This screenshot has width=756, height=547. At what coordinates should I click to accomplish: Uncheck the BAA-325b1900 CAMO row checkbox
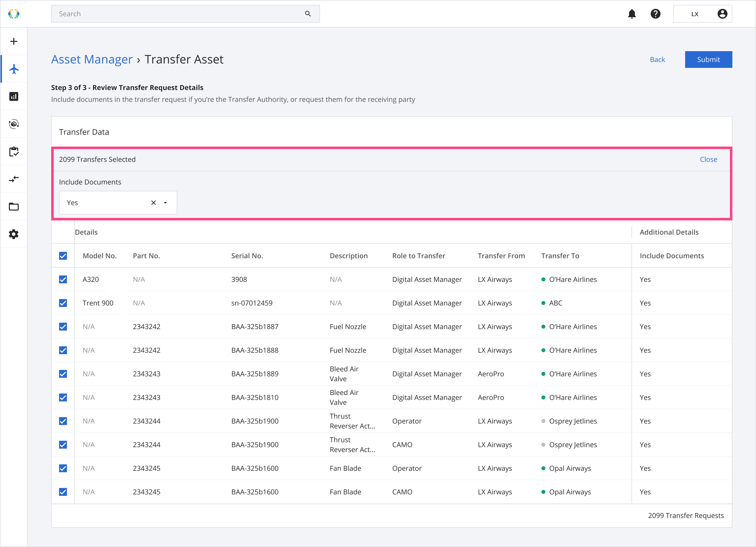tap(63, 445)
